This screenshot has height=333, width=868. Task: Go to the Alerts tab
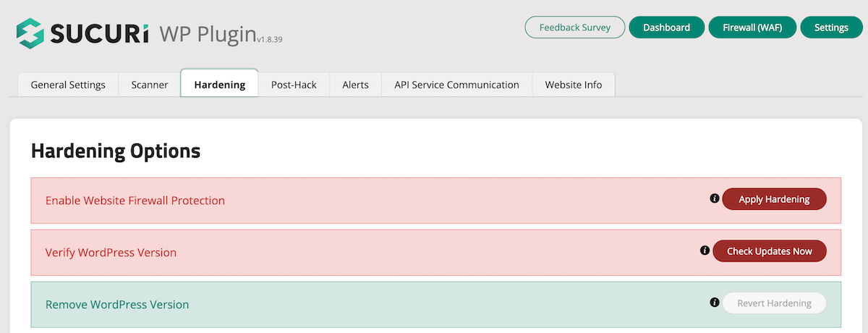pyautogui.click(x=355, y=84)
